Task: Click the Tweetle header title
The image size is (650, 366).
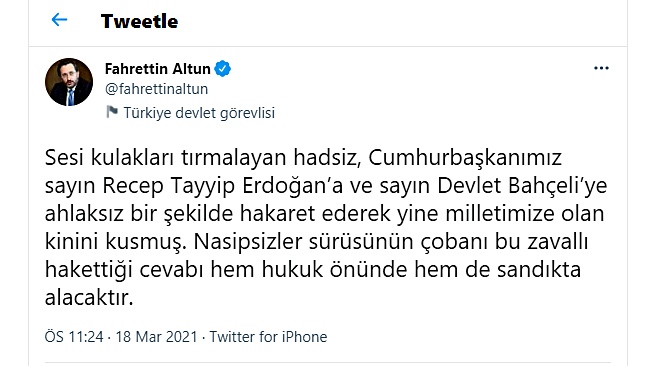Action: click(140, 21)
